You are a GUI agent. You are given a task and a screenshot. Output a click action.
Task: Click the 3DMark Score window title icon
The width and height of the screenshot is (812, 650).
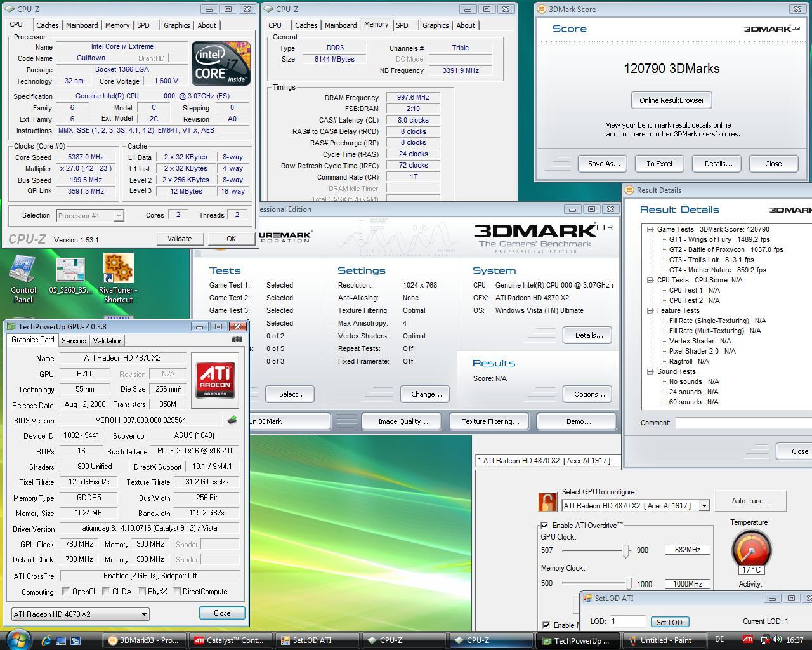click(x=541, y=9)
